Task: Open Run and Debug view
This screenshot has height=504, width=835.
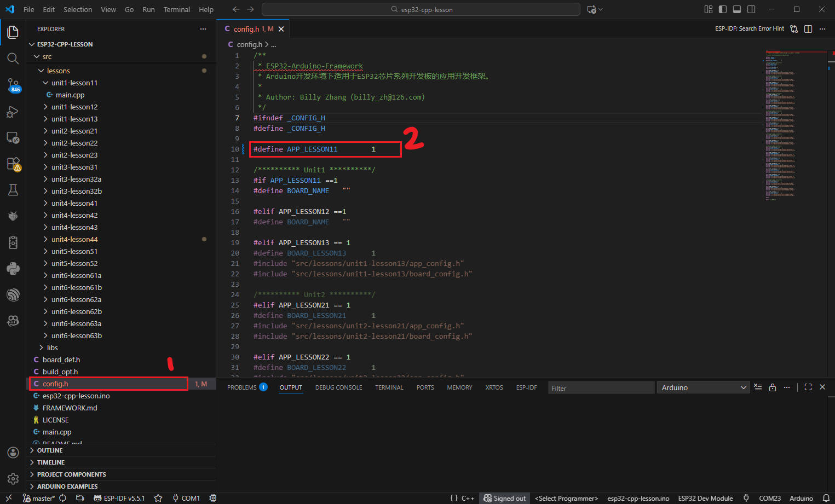Action: pyautogui.click(x=13, y=112)
